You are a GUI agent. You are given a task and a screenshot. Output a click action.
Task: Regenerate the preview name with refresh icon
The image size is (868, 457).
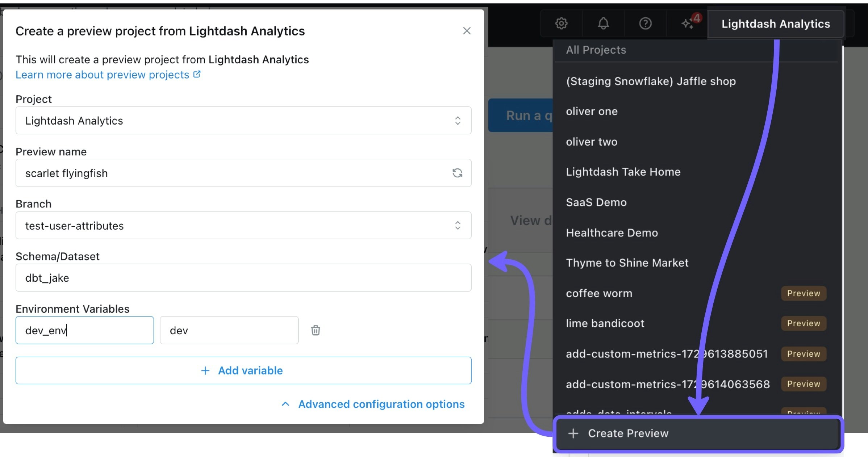coord(457,173)
